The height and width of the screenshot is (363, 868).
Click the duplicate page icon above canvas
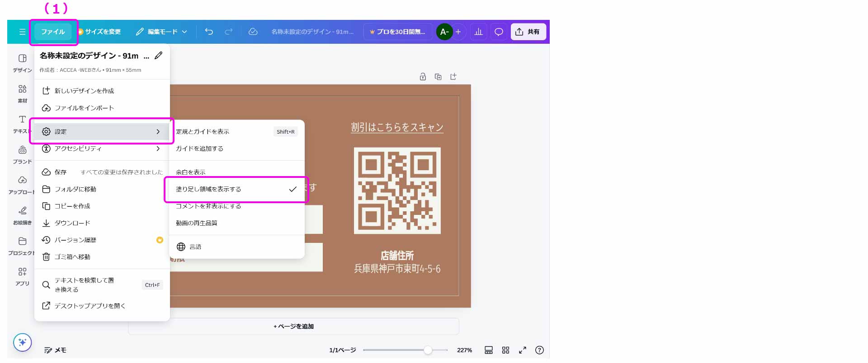pyautogui.click(x=438, y=77)
